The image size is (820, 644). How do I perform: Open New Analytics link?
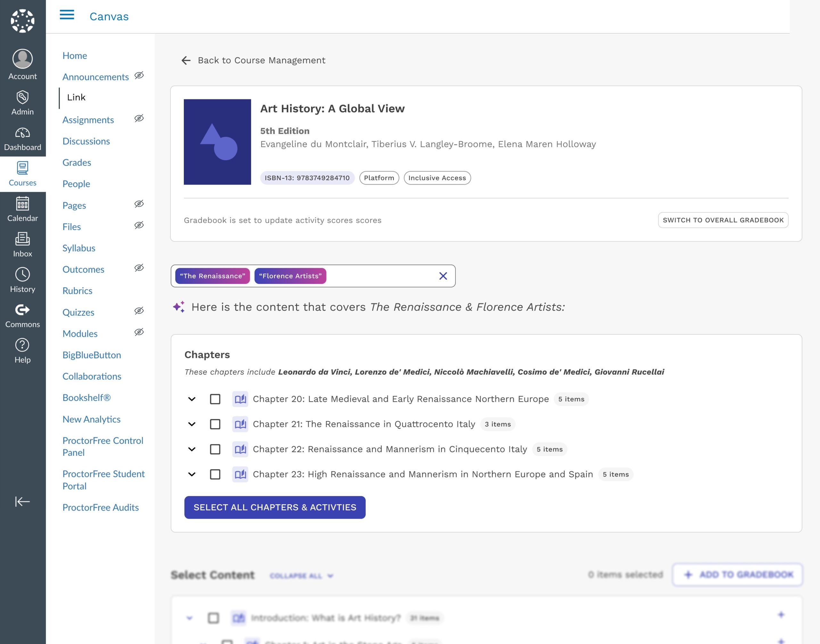[x=91, y=419]
